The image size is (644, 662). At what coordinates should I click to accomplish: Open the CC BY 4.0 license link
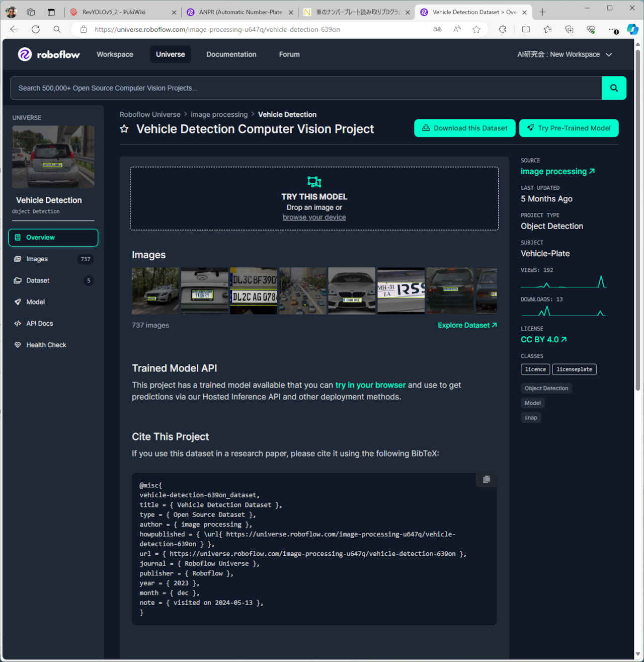click(543, 340)
